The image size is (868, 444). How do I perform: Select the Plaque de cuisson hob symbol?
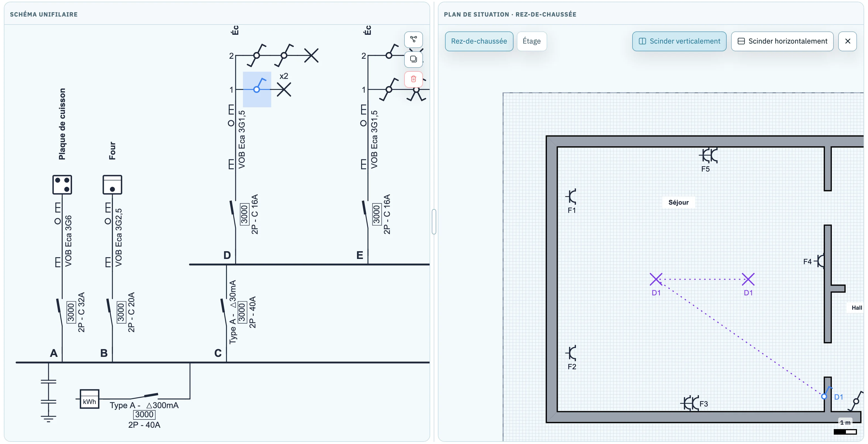coord(62,184)
